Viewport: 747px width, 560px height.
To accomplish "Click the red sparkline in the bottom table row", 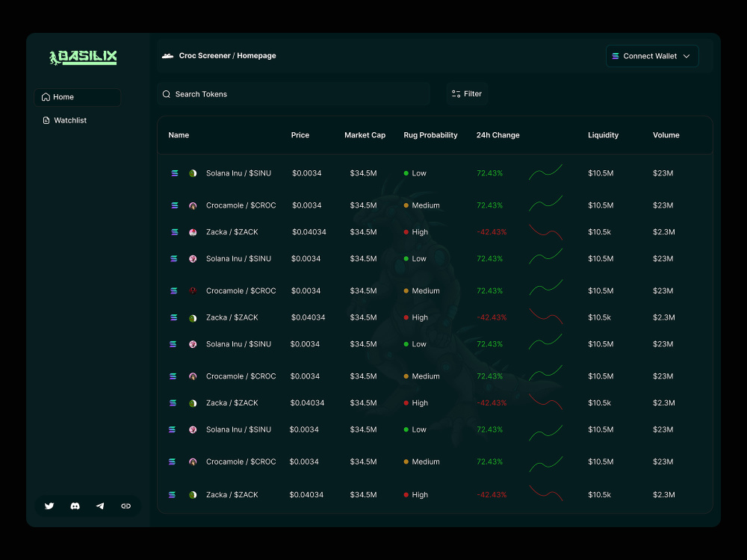I will [545, 493].
